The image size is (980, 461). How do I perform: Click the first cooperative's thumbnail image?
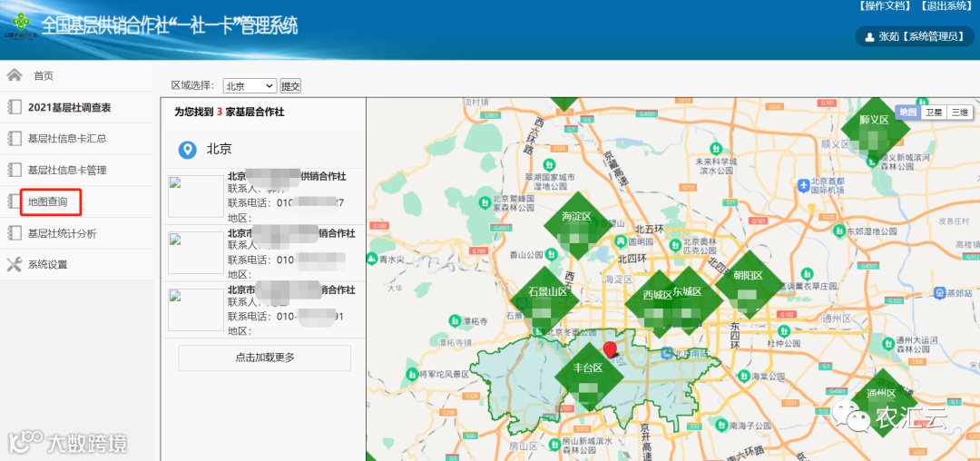(196, 196)
